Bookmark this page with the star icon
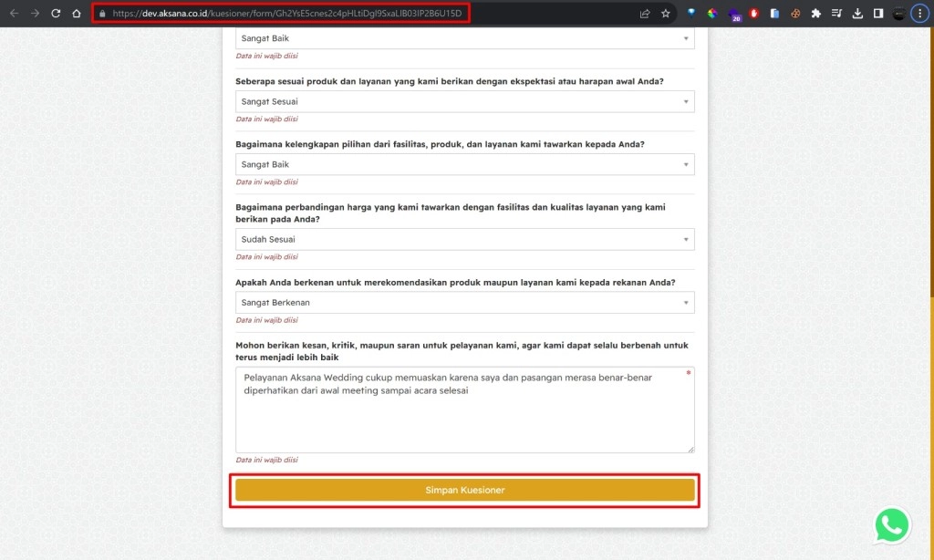934x560 pixels. 666,14
